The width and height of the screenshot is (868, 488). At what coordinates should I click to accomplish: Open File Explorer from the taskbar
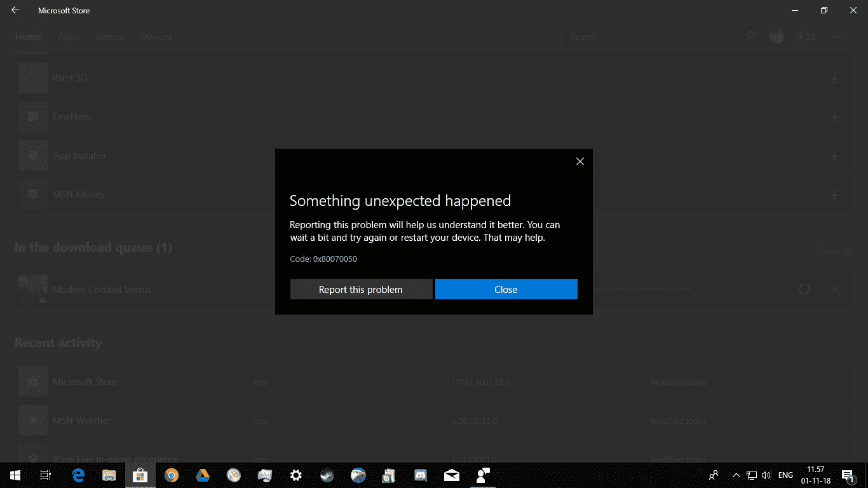109,475
